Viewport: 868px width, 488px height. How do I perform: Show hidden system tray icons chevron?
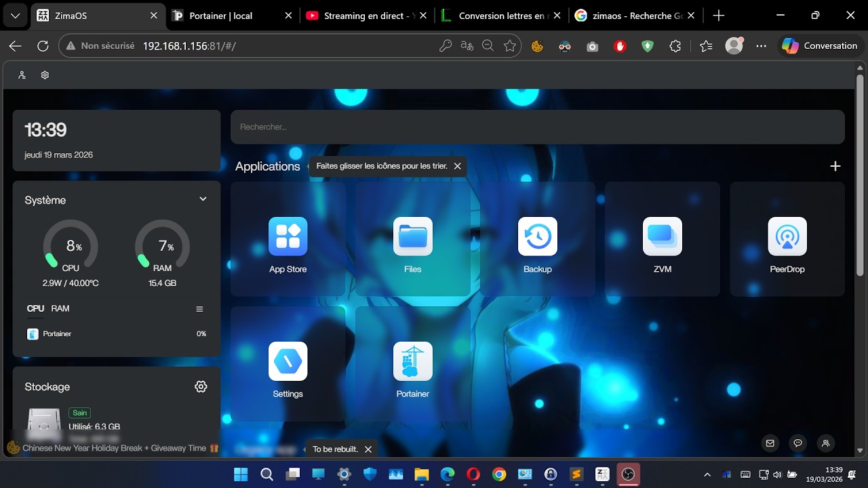[x=707, y=474]
